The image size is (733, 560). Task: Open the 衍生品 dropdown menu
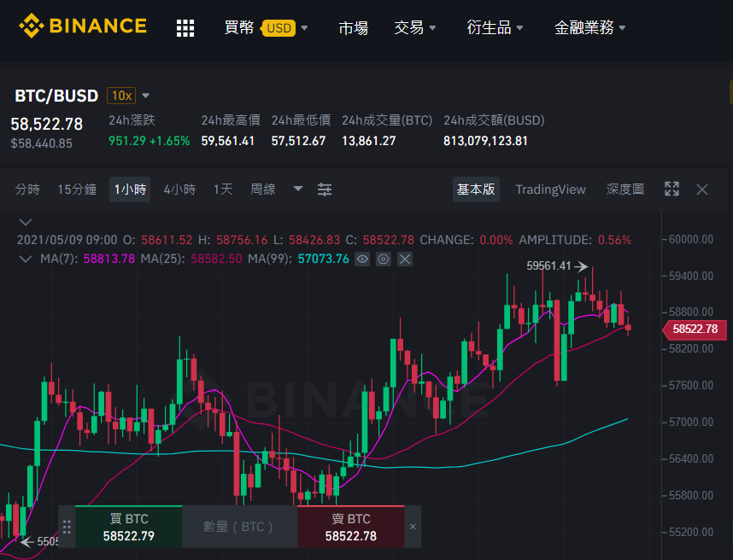pos(495,28)
